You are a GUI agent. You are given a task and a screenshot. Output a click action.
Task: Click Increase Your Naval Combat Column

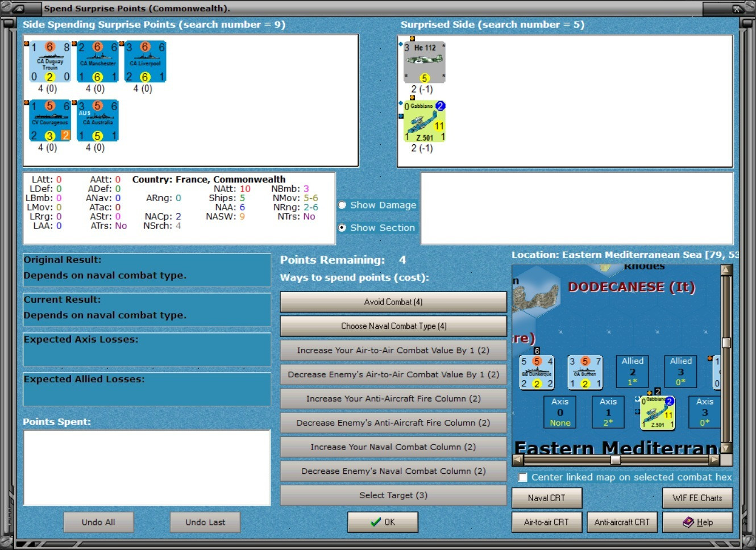click(x=393, y=447)
